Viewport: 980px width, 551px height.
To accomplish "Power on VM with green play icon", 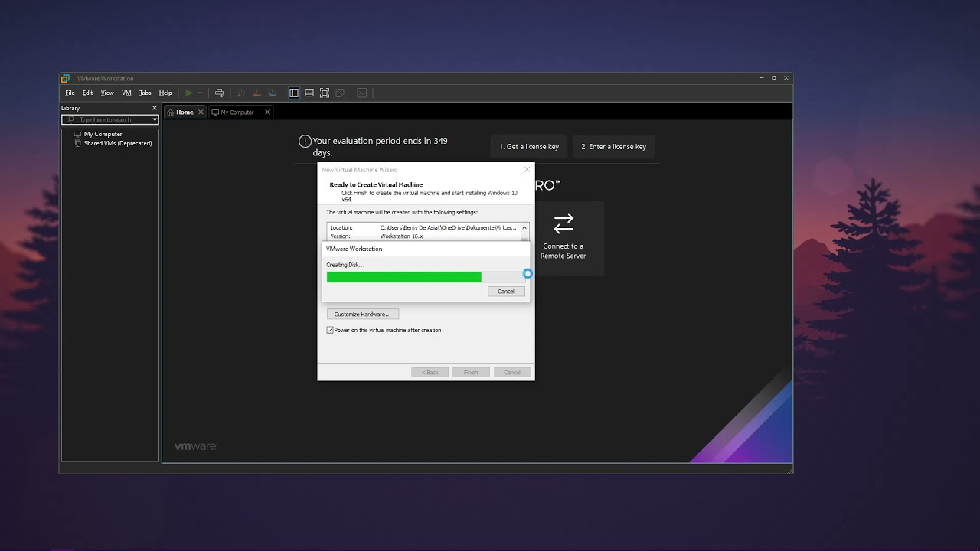I will pyautogui.click(x=189, y=93).
